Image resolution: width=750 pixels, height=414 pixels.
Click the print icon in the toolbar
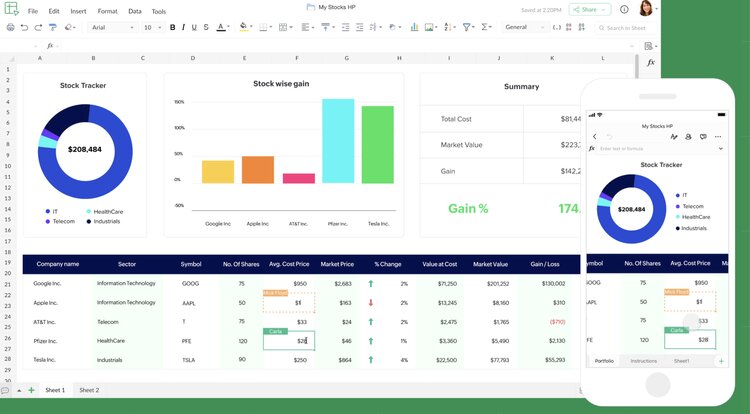click(x=10, y=27)
